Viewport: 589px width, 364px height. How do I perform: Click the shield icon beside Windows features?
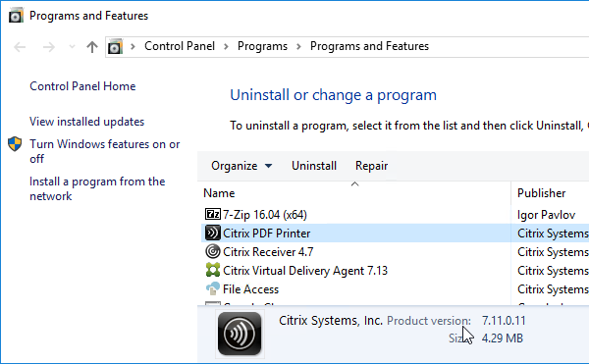pyautogui.click(x=15, y=144)
